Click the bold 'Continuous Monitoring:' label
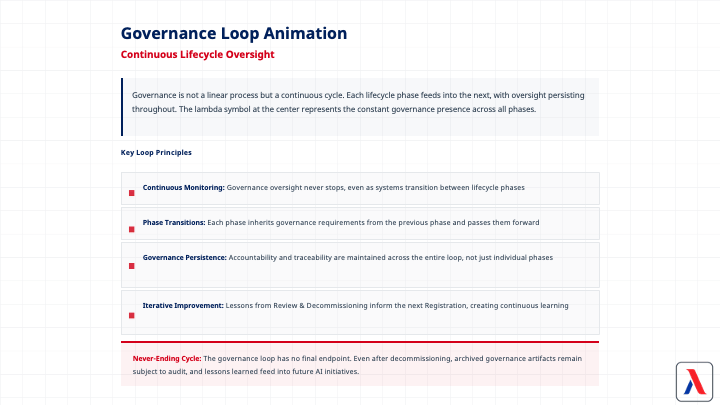 184,187
